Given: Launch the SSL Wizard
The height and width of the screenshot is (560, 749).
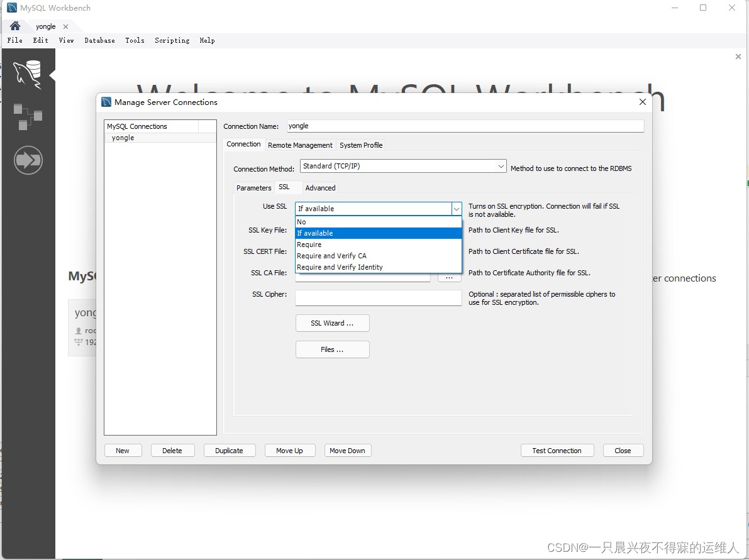Looking at the screenshot, I should (x=333, y=323).
